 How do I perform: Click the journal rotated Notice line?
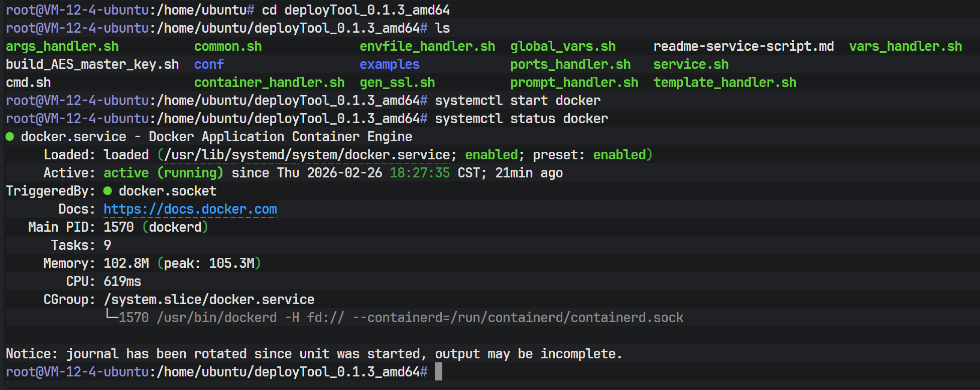pos(314,354)
